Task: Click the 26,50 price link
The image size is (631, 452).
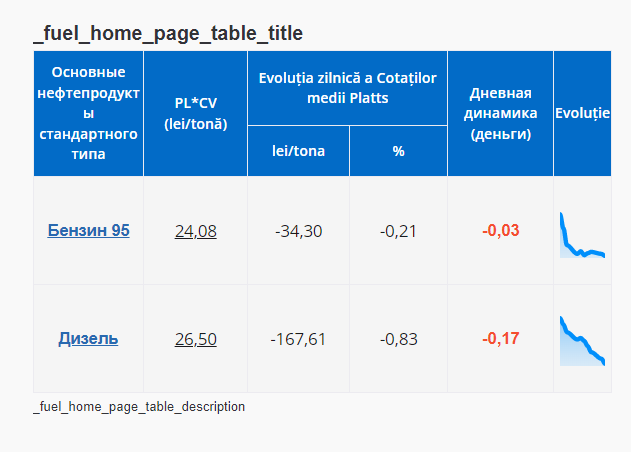Action: pos(195,339)
